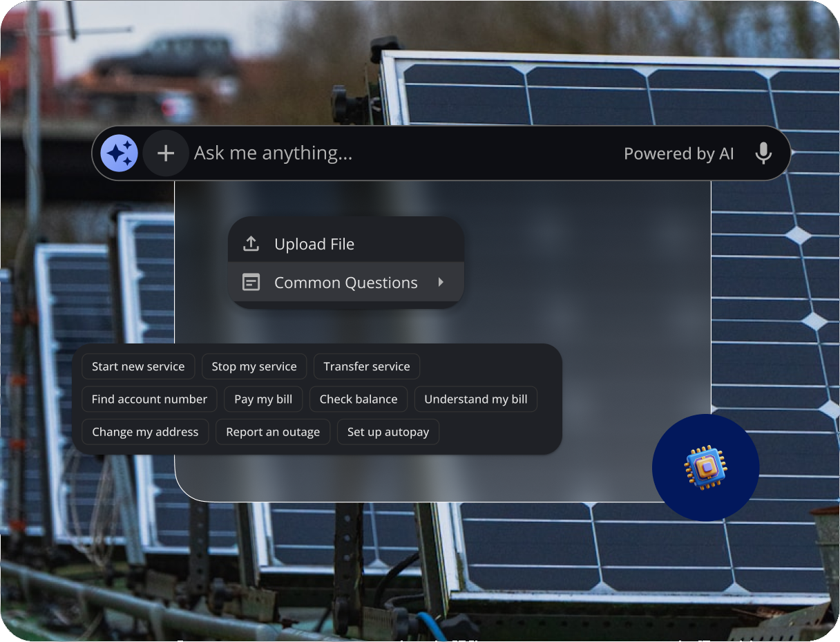The width and height of the screenshot is (840, 642).
Task: Click Find account number
Action: pos(149,399)
